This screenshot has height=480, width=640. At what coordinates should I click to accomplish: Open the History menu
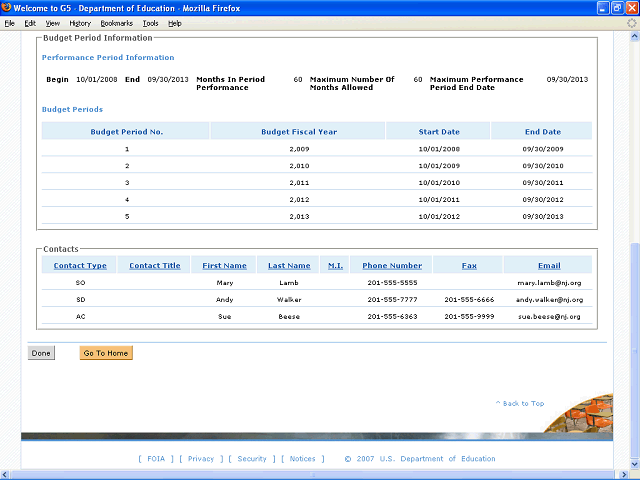pos(80,22)
